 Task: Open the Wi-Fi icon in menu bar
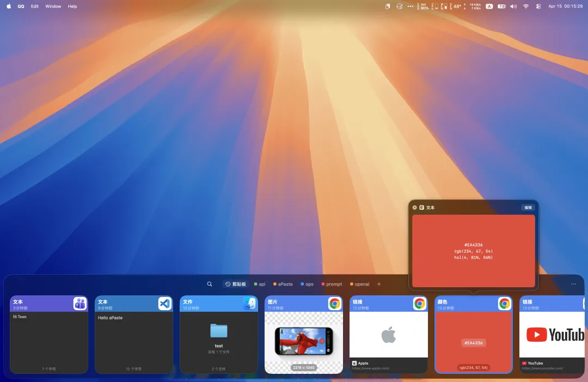526,7
